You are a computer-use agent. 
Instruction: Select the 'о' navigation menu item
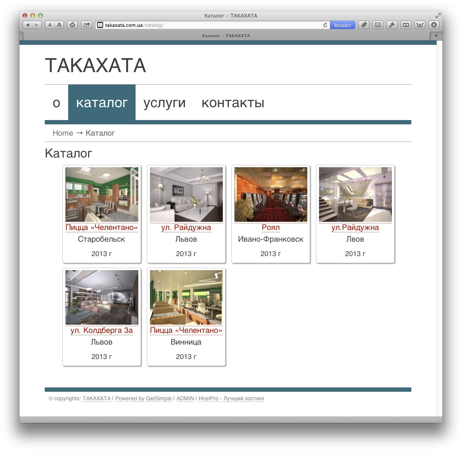pos(56,103)
